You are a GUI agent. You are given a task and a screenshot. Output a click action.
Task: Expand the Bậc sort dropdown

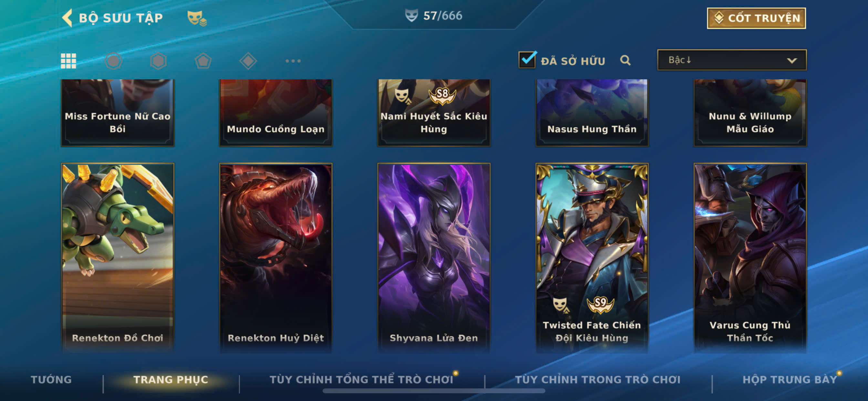[731, 60]
